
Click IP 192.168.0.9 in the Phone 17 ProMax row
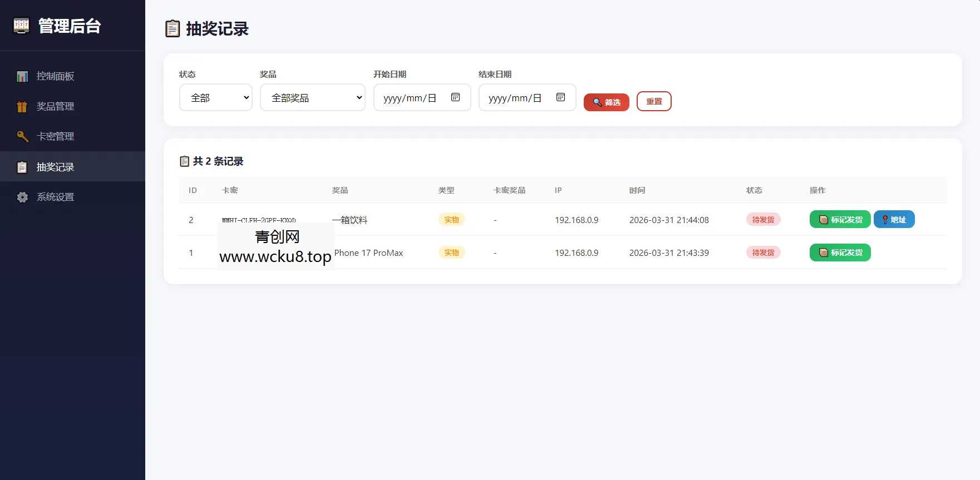(x=577, y=253)
